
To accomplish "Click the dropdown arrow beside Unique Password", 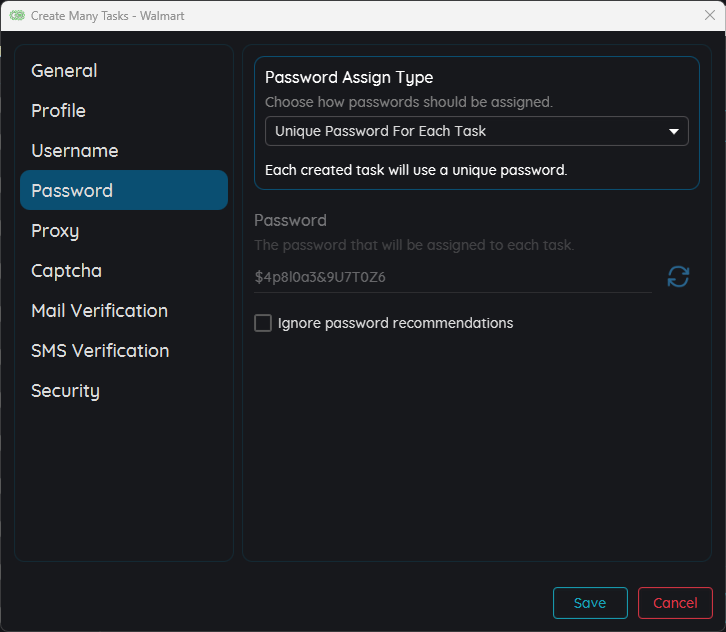I will coord(673,131).
